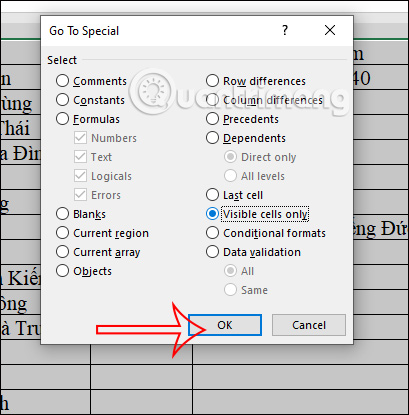Confirm selection with the OK button
The width and height of the screenshot is (409, 415).
pos(225,325)
